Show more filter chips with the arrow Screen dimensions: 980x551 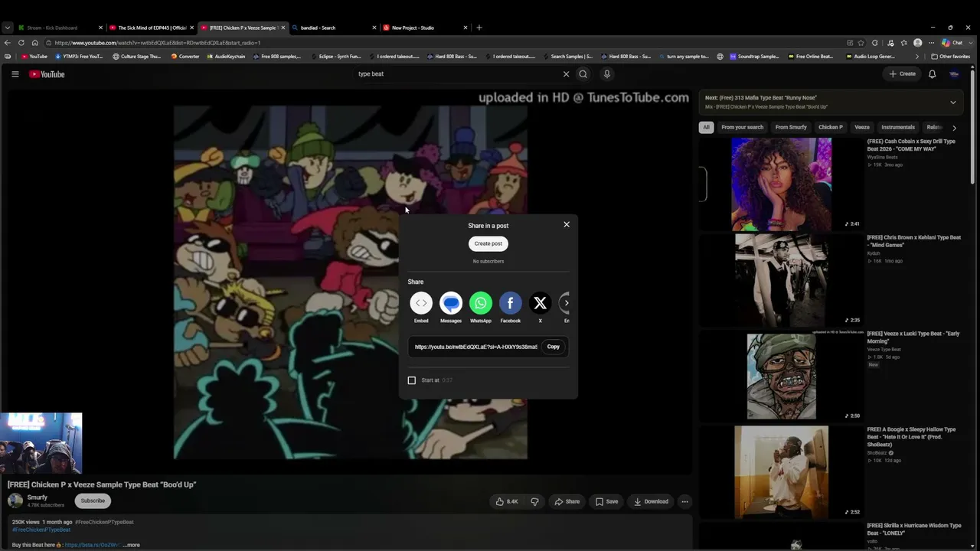pos(954,128)
